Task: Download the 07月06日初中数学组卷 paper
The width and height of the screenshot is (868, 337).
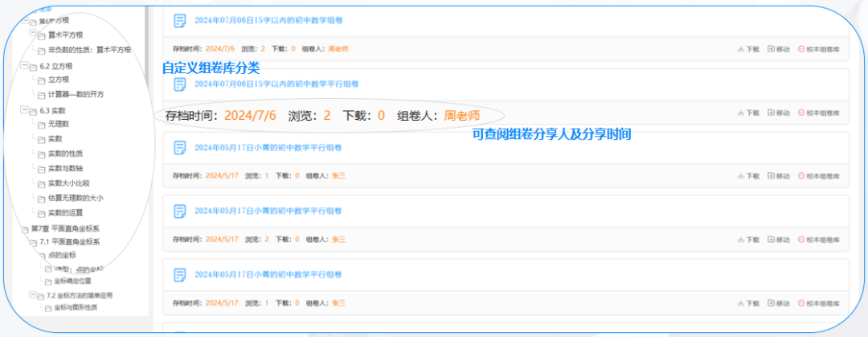Action: (748, 49)
